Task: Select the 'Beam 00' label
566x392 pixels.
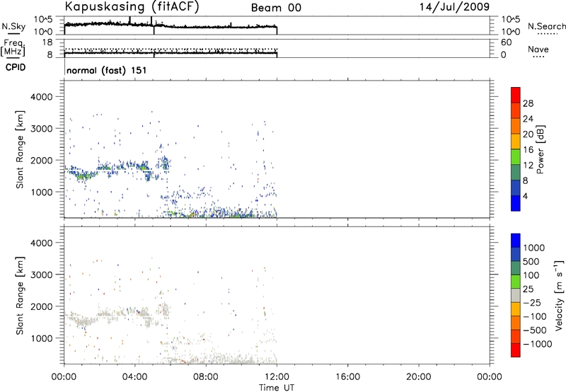Action: tap(276, 8)
